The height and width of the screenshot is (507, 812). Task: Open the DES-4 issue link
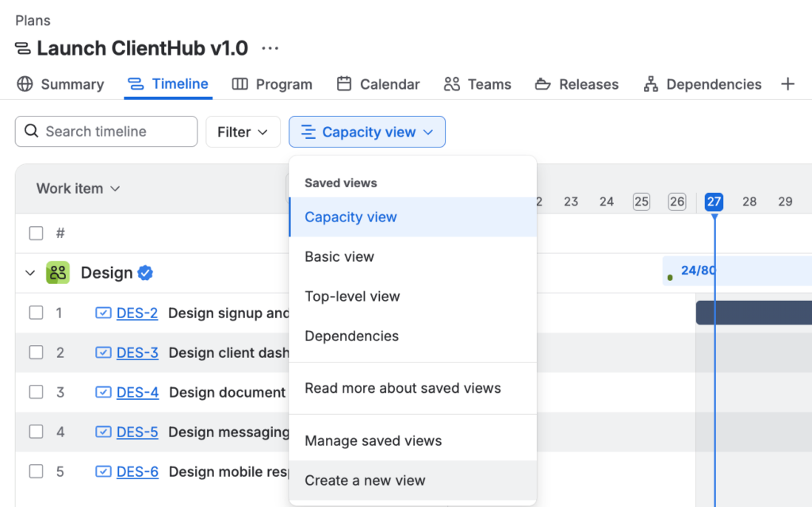click(137, 393)
